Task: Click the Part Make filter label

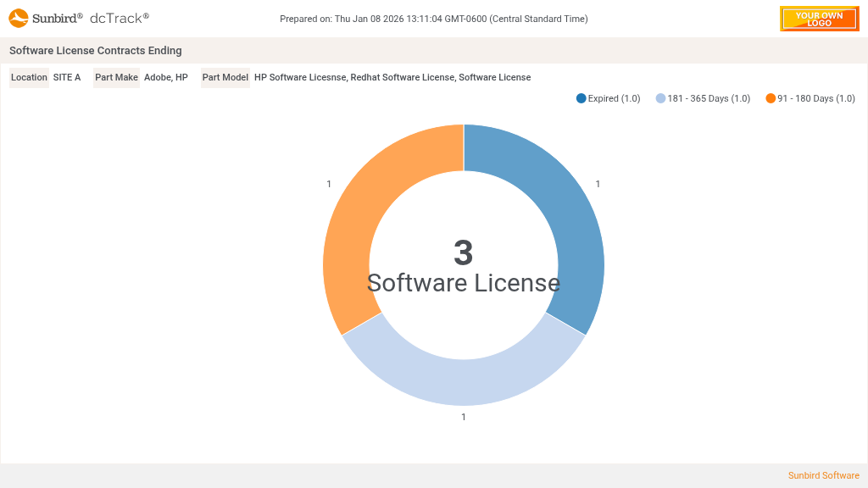Action: [116, 78]
